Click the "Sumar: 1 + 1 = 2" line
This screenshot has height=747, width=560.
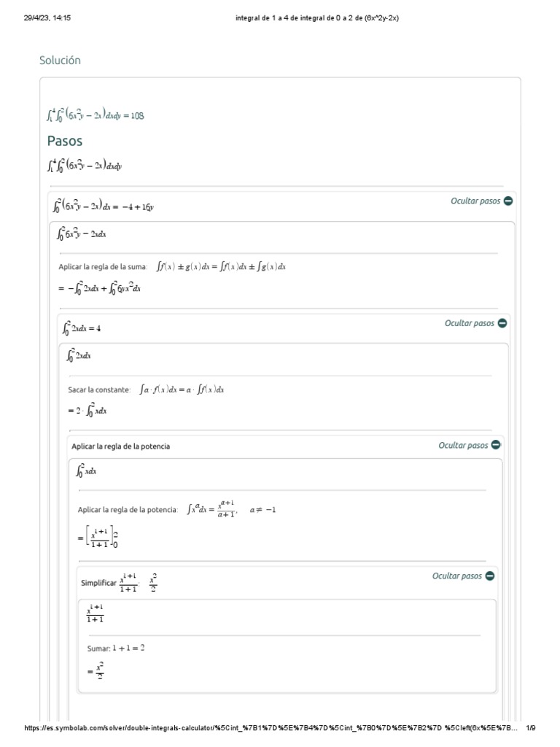click(x=116, y=647)
